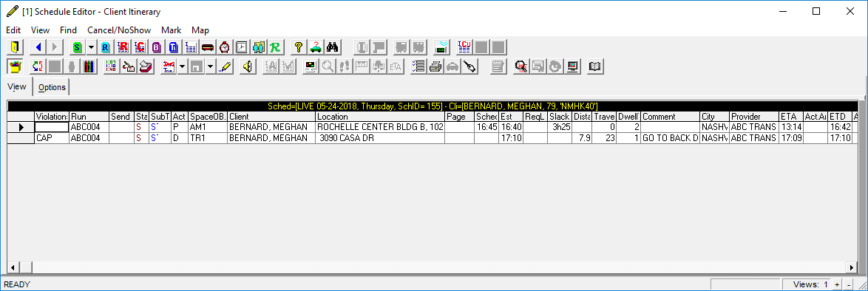The image size is (868, 291).
Task: Click the green S schedule icon
Action: (78, 47)
